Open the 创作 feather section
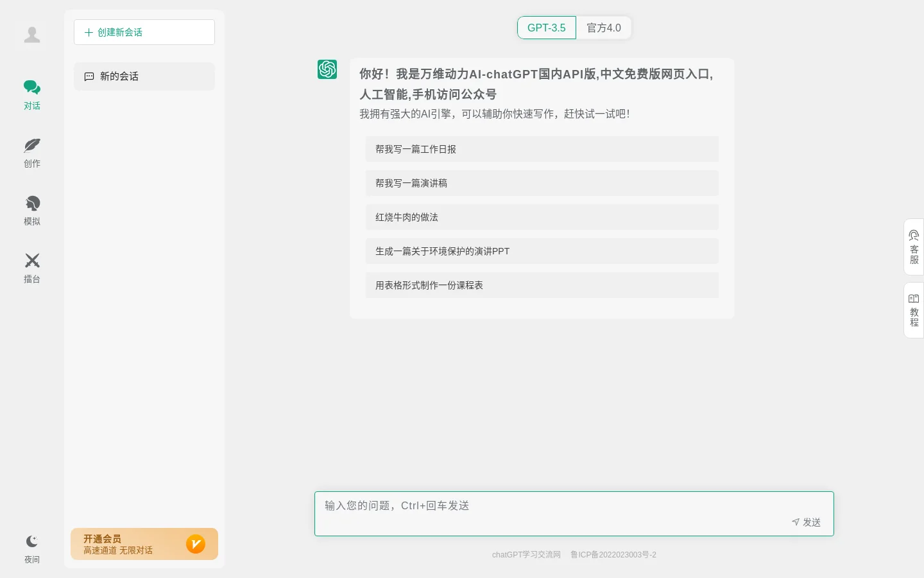This screenshot has height=578, width=924. pyautogui.click(x=32, y=153)
